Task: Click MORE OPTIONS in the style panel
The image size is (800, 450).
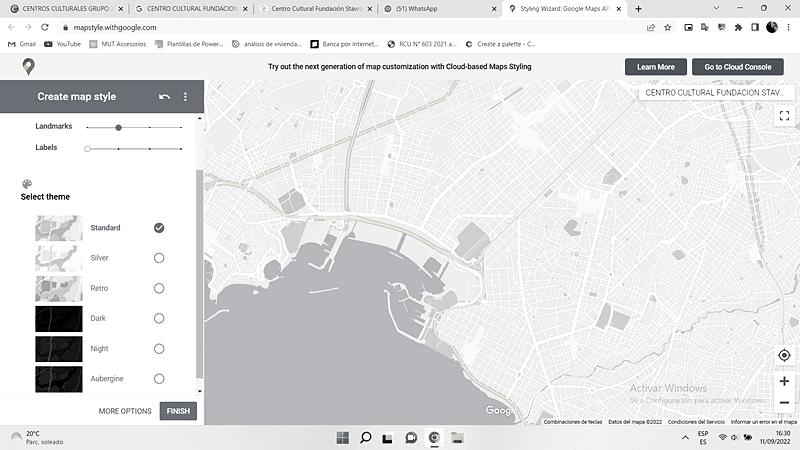Action: coord(125,411)
